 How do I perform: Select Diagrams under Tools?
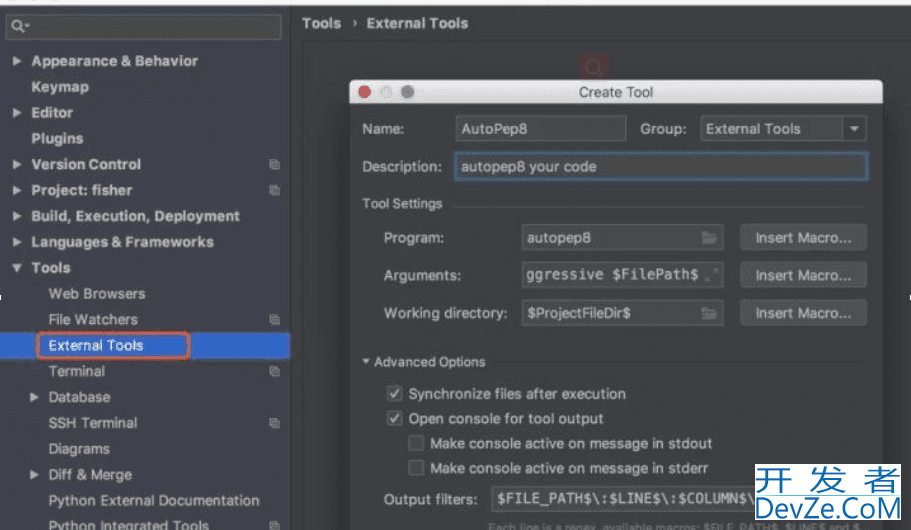(x=79, y=449)
